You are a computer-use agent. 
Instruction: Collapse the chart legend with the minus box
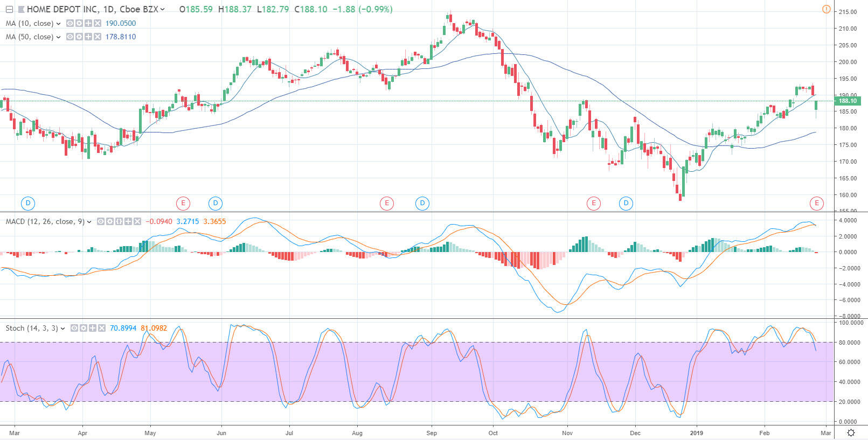9,9
